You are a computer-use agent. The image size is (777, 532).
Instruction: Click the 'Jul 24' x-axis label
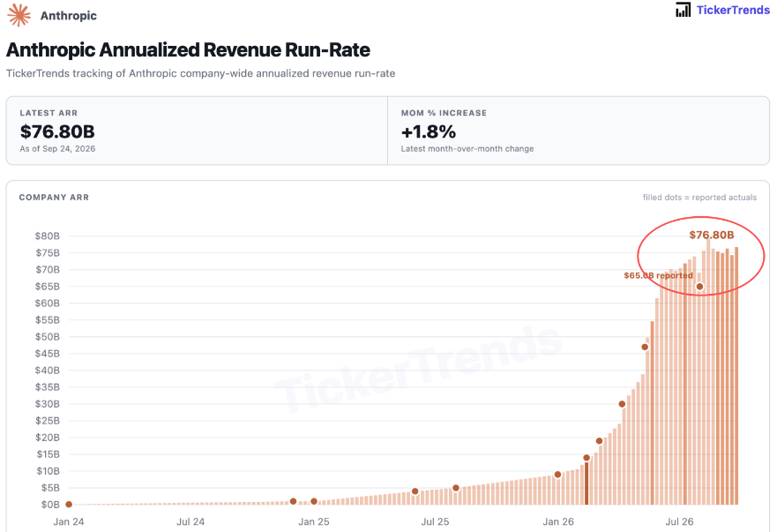tap(191, 521)
